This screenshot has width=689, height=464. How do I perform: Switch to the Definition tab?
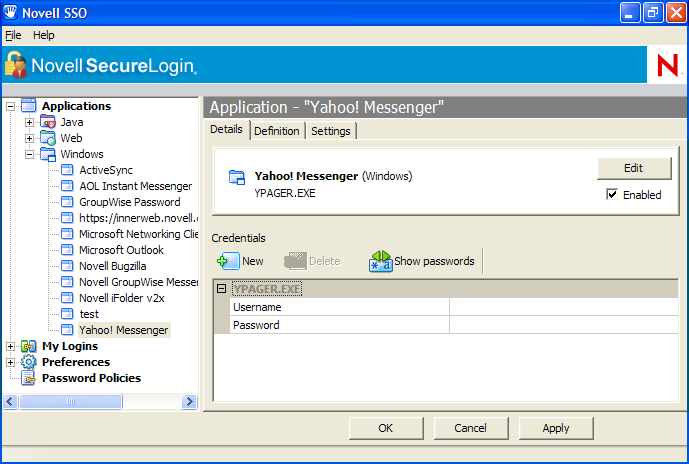tap(276, 131)
